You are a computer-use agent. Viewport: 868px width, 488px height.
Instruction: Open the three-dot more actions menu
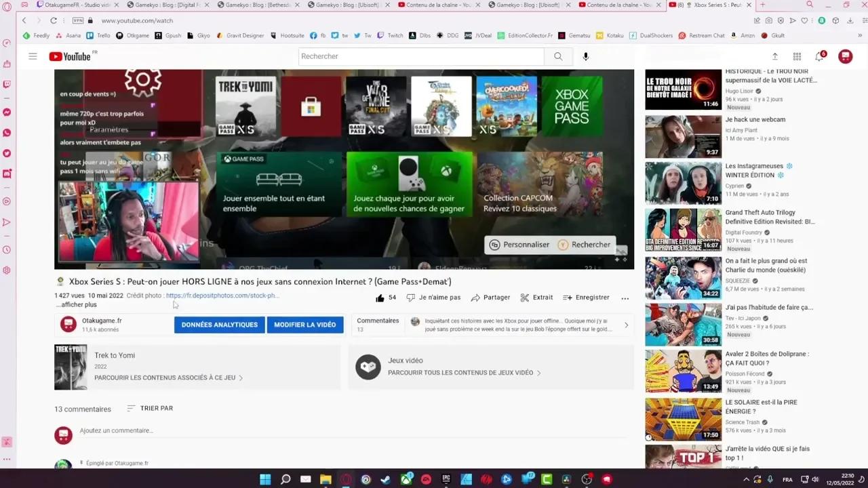coord(625,298)
